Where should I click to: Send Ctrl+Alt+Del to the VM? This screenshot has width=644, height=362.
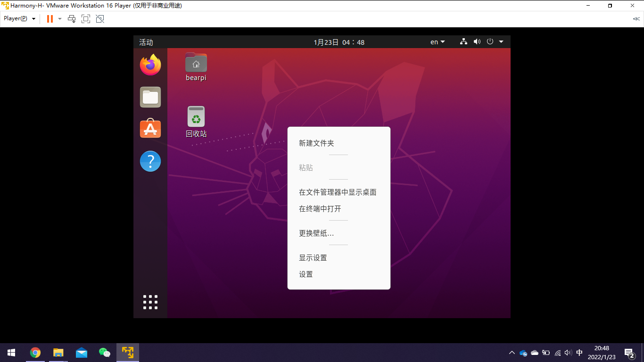[72, 19]
